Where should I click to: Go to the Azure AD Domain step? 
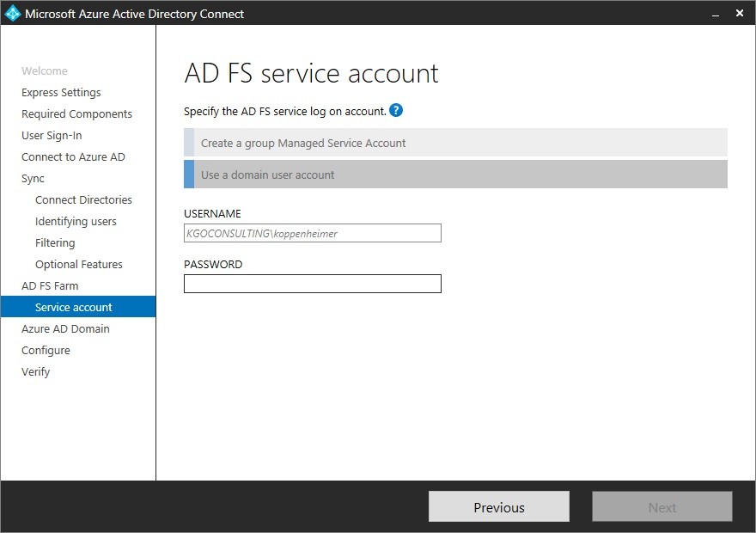pos(65,328)
